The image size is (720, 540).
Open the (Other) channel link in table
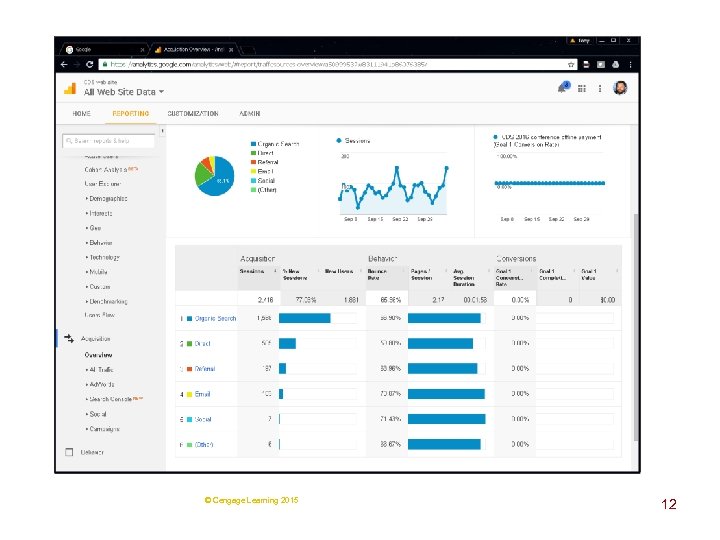tap(204, 444)
